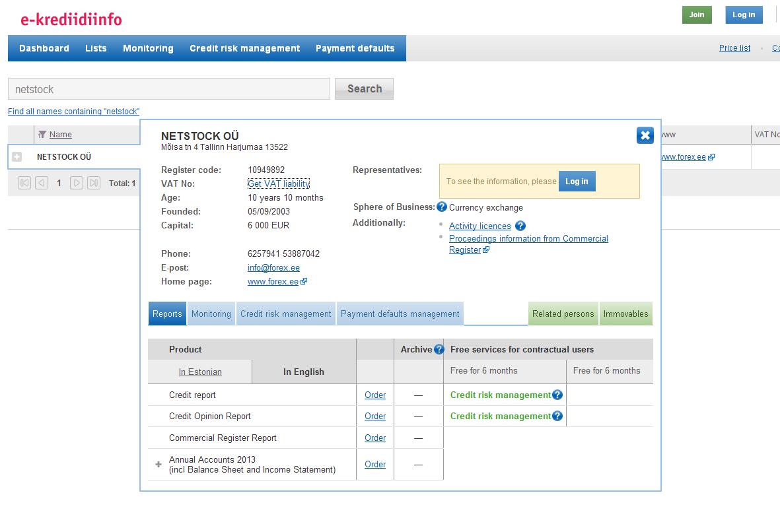Order the Credit Opinion Report
The image size is (780, 532).
[375, 416]
